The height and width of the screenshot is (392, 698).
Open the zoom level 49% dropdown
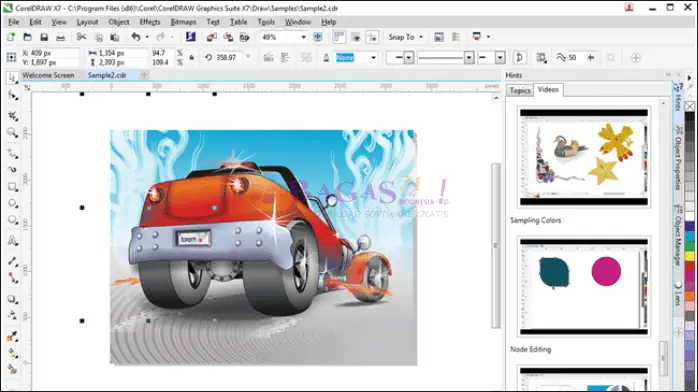(303, 37)
